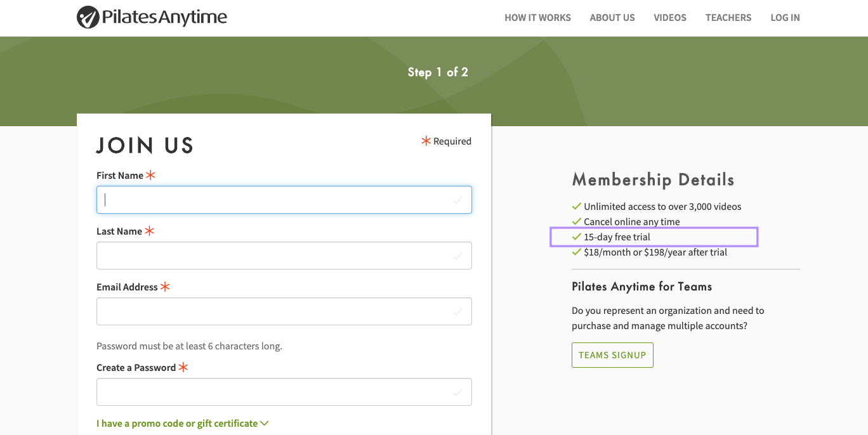Click the Create a Password field

(284, 392)
